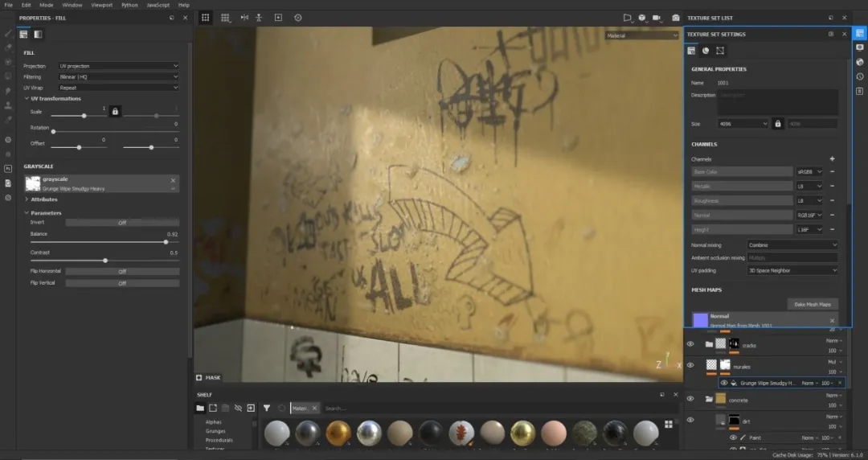Collapse the Parameters section
868x460 pixels.
click(x=27, y=213)
